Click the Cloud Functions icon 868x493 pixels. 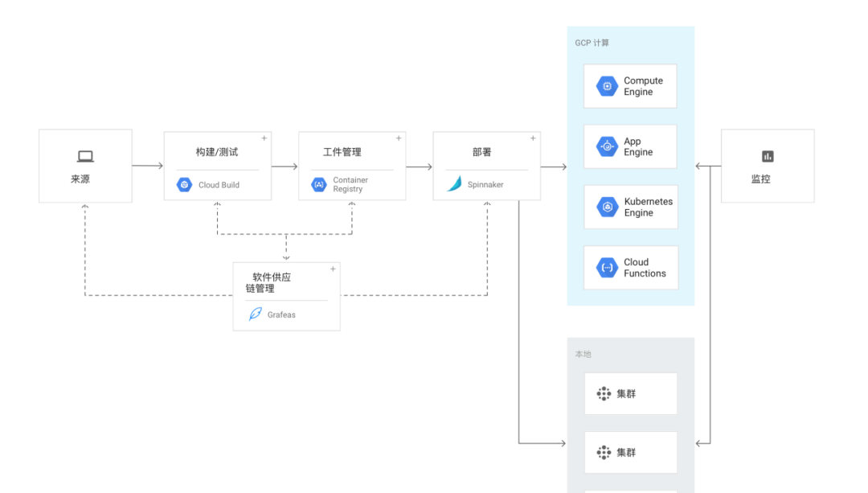tap(607, 268)
